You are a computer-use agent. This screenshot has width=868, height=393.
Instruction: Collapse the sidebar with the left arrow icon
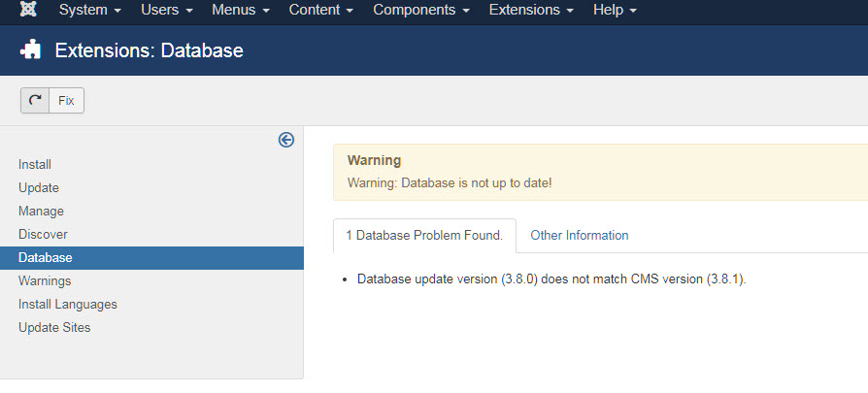click(x=286, y=140)
